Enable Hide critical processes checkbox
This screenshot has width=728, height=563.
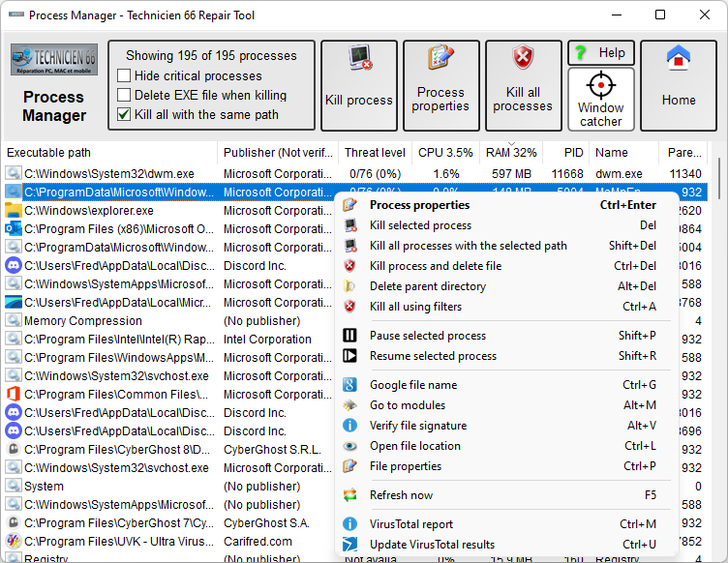point(124,75)
